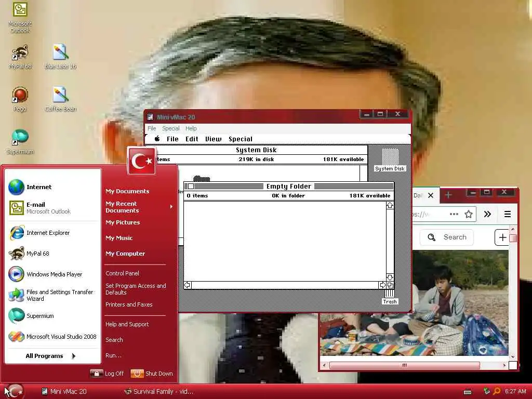Open page actions three-dot icon in browser
The height and width of the screenshot is (399, 532).
click(454, 214)
